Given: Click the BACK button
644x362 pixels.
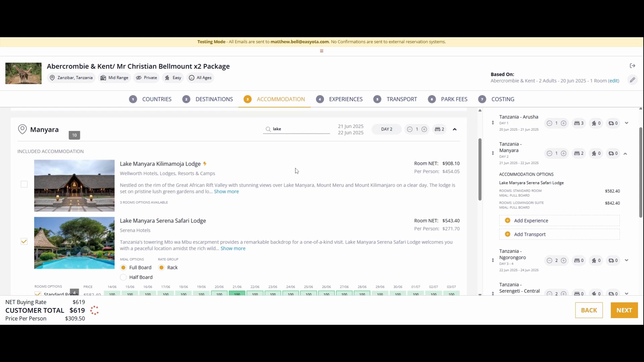Looking at the screenshot, I should 589,310.
